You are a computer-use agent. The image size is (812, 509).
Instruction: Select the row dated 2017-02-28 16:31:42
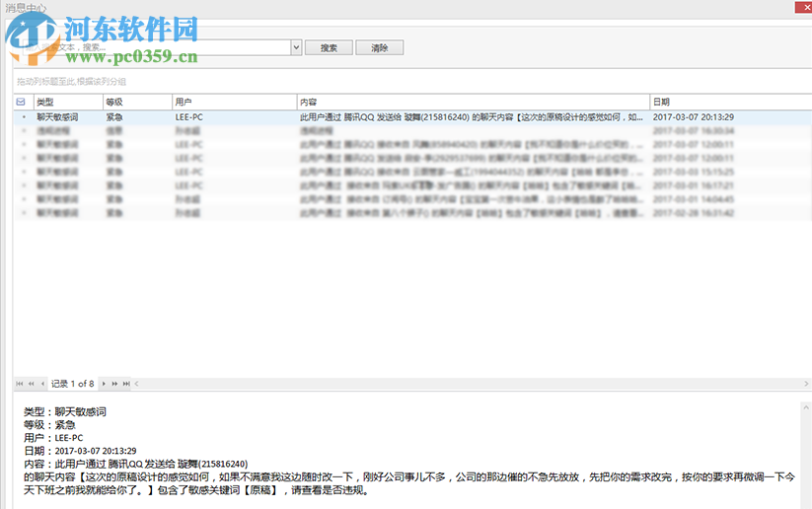click(412, 213)
